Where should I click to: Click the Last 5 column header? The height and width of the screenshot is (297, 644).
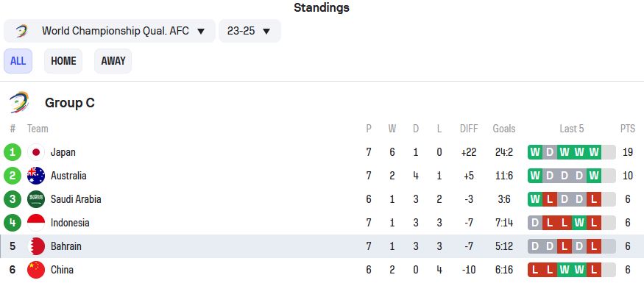(572, 129)
